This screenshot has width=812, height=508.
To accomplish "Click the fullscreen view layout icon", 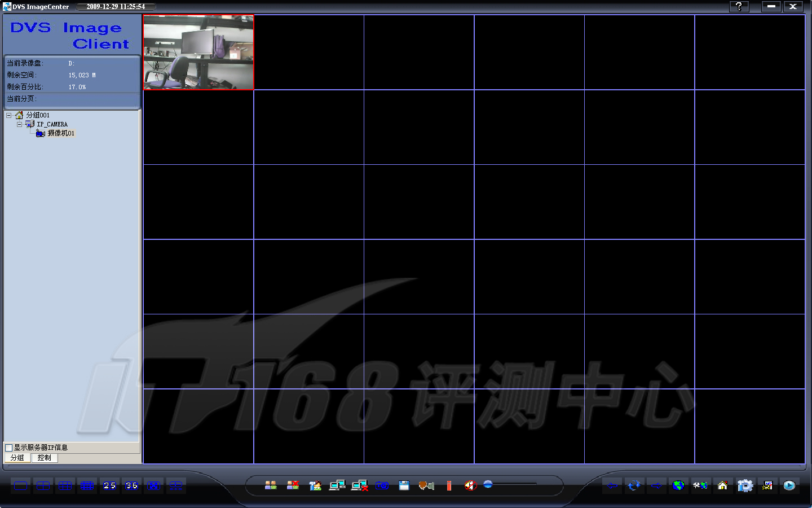I will pos(153,485).
